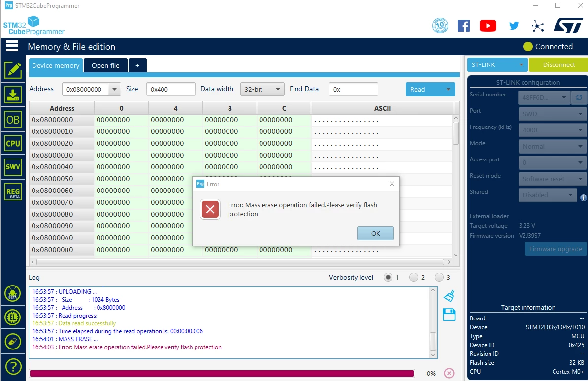Open the REG beta registers panel
This screenshot has height=381, width=588.
(x=13, y=191)
